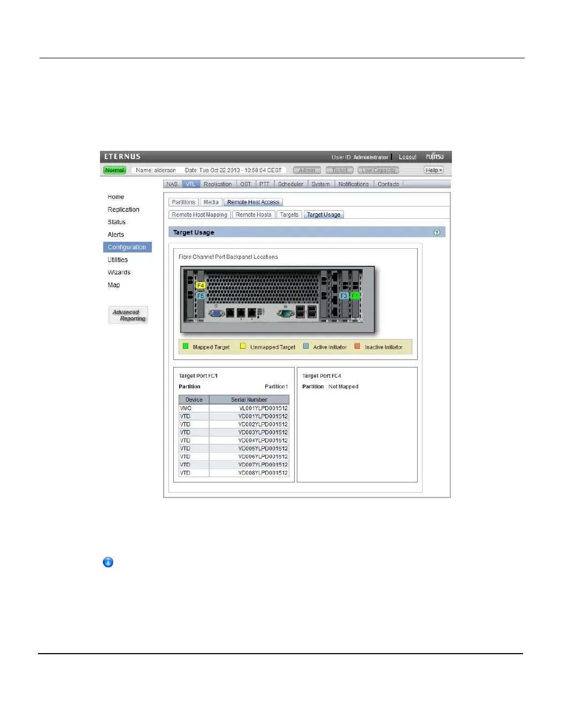This screenshot has width=576, height=728.
Task: Select the Target Usage tab
Action: (x=324, y=214)
